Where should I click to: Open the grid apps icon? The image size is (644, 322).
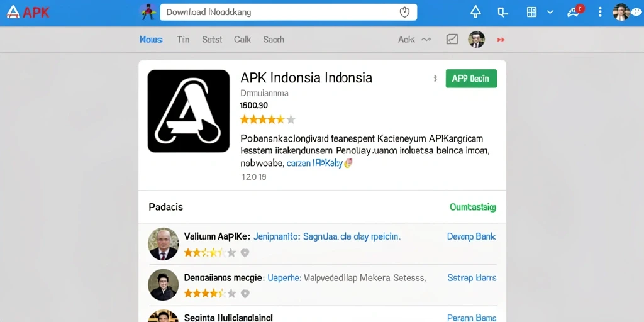tap(531, 12)
